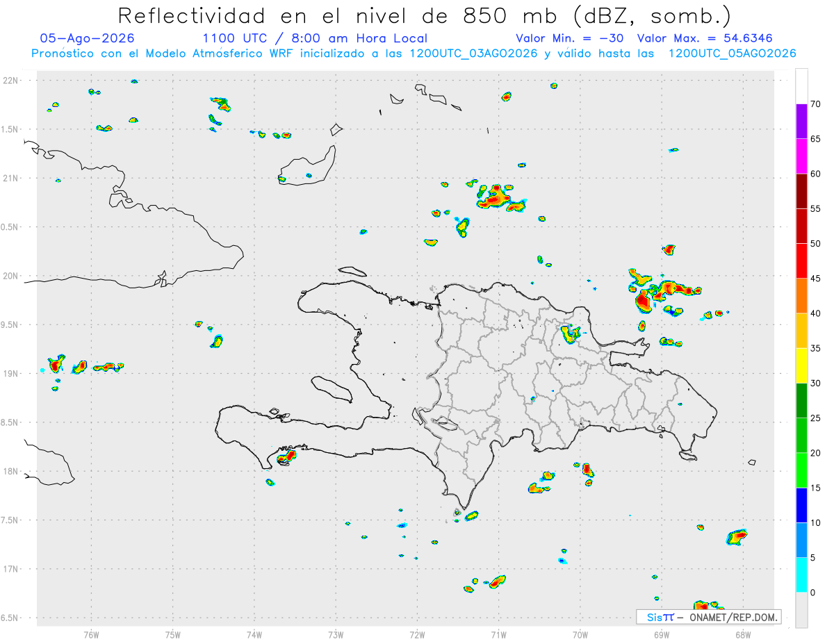Pick the medium green 20–25 dBZ color band
834x644 pixels.
click(x=801, y=435)
